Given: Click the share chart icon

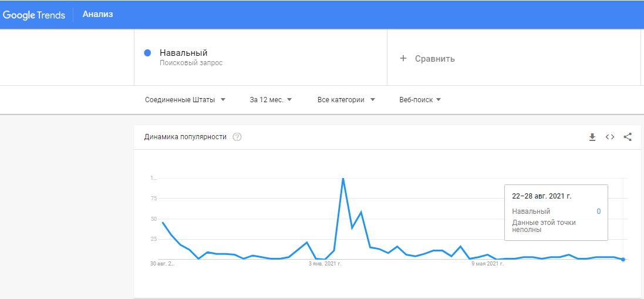Looking at the screenshot, I should [x=627, y=137].
